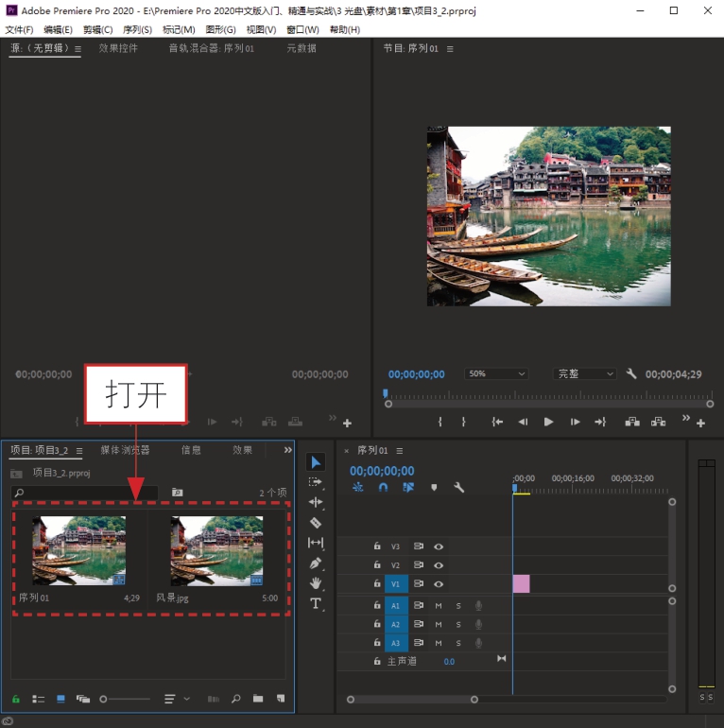The width and height of the screenshot is (724, 728).
Task: Create New Bin in Project panel
Action: click(x=258, y=699)
